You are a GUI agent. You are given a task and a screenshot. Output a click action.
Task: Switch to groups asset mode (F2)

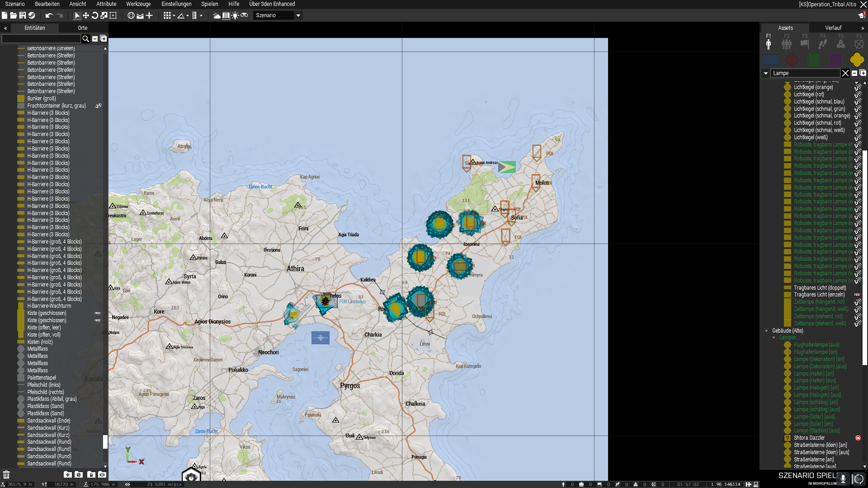pyautogui.click(x=787, y=44)
